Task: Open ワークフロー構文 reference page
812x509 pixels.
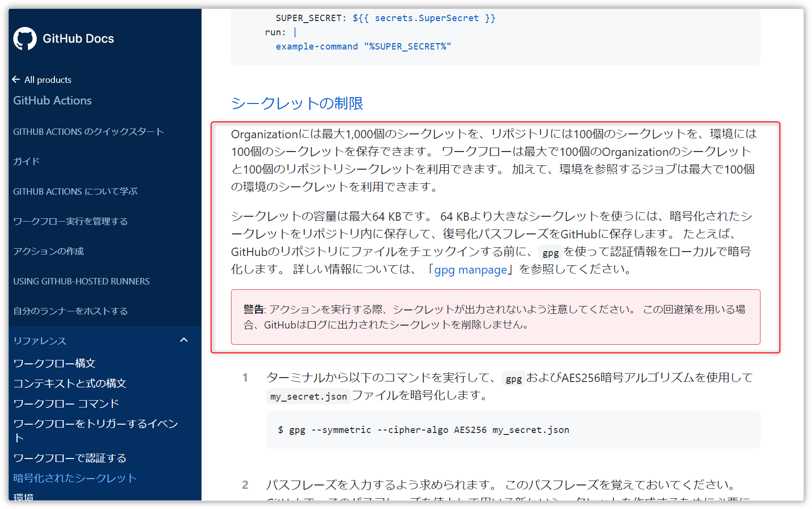Action: coord(54,363)
